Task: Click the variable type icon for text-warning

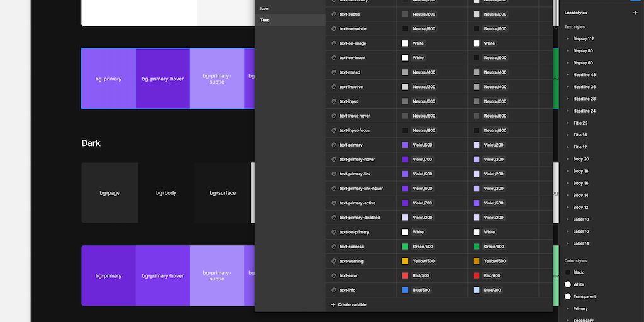Action: point(334,261)
